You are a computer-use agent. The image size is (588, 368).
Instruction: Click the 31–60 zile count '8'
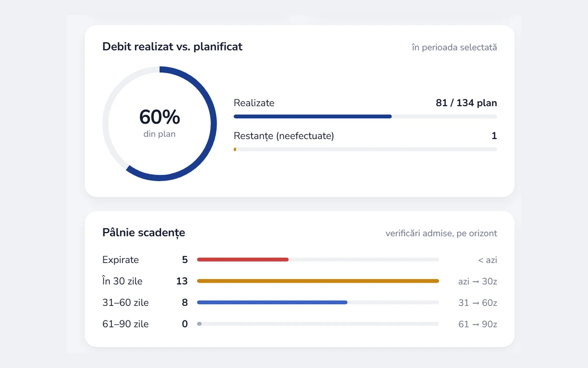pos(185,303)
